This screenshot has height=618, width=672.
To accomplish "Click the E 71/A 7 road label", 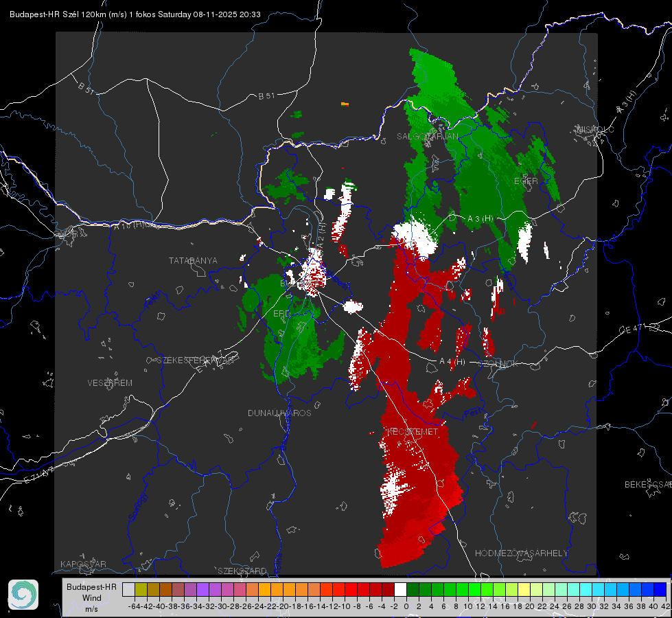I will (40, 474).
